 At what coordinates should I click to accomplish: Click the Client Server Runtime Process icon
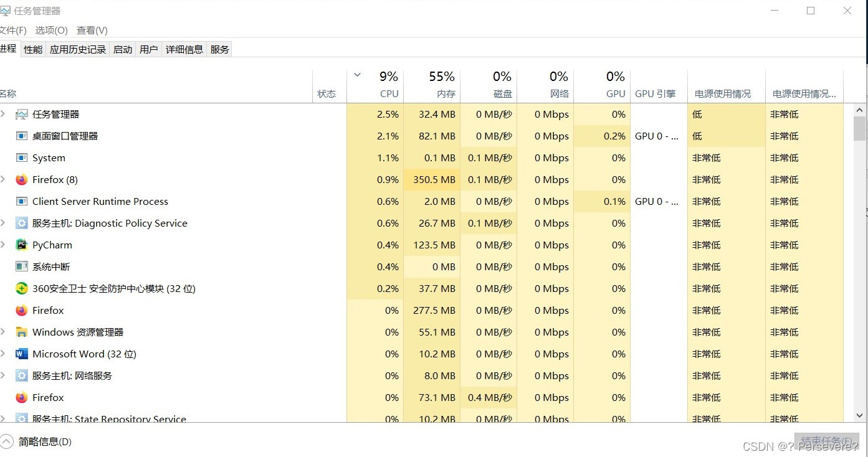click(22, 202)
